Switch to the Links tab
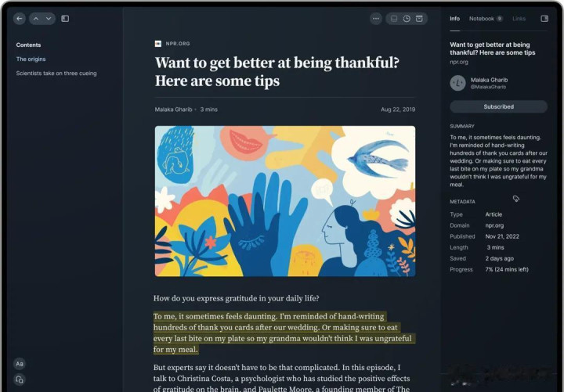 [x=519, y=19]
